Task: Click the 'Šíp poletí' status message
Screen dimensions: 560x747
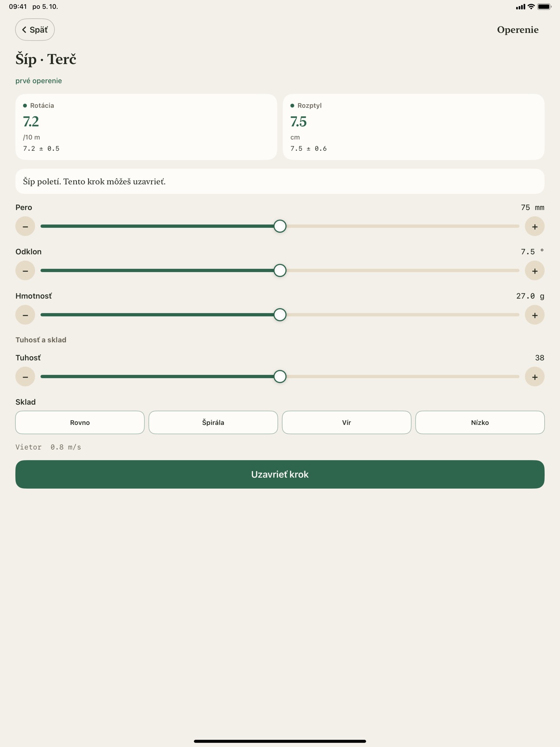Action: click(280, 181)
